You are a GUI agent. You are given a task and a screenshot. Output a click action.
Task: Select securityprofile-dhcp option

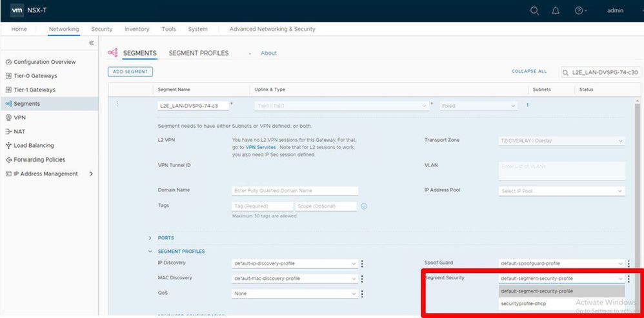click(x=561, y=304)
